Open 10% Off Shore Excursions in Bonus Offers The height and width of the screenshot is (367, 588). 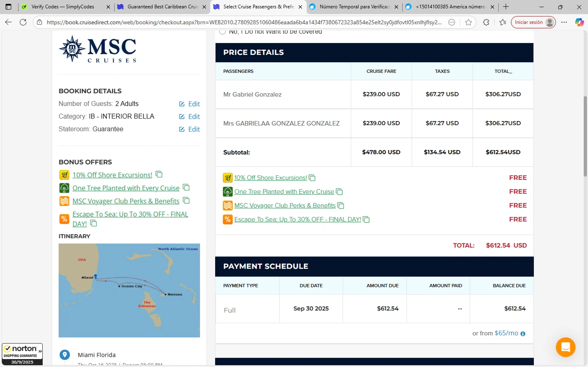(112, 175)
